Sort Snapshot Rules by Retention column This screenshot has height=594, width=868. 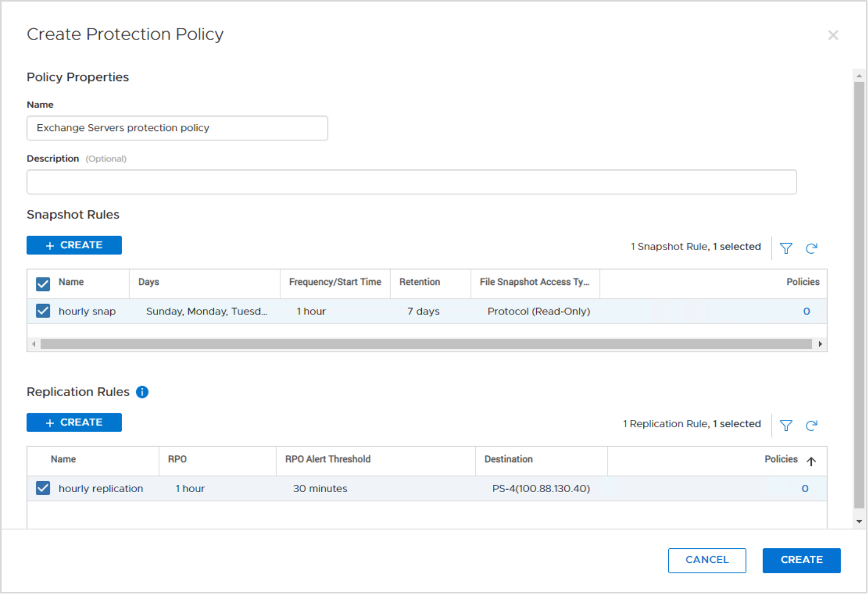pos(420,282)
